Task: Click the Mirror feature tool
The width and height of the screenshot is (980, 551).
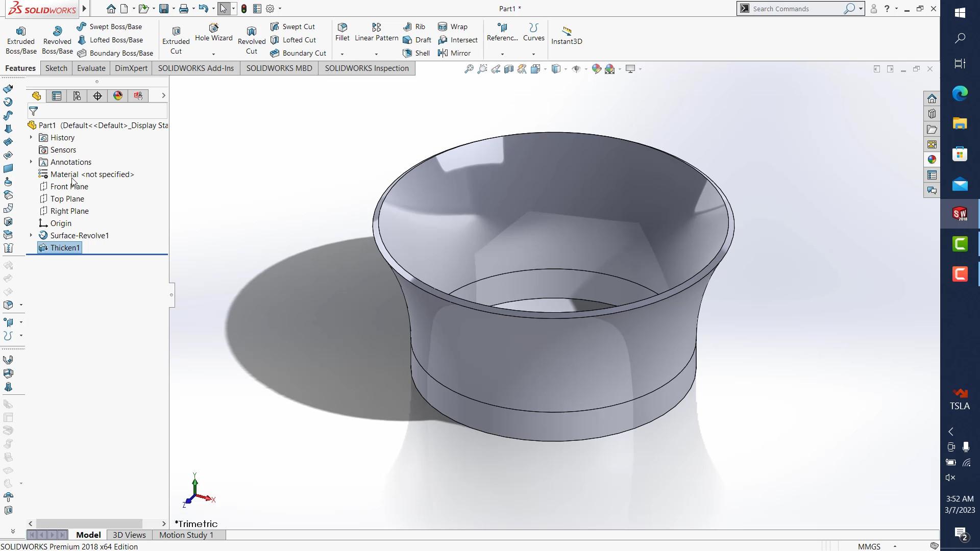Action: coord(454,53)
